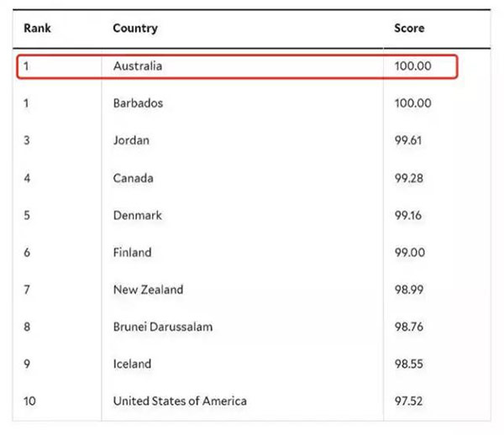
Task: Click Jordan in the Country column
Action: point(131,141)
